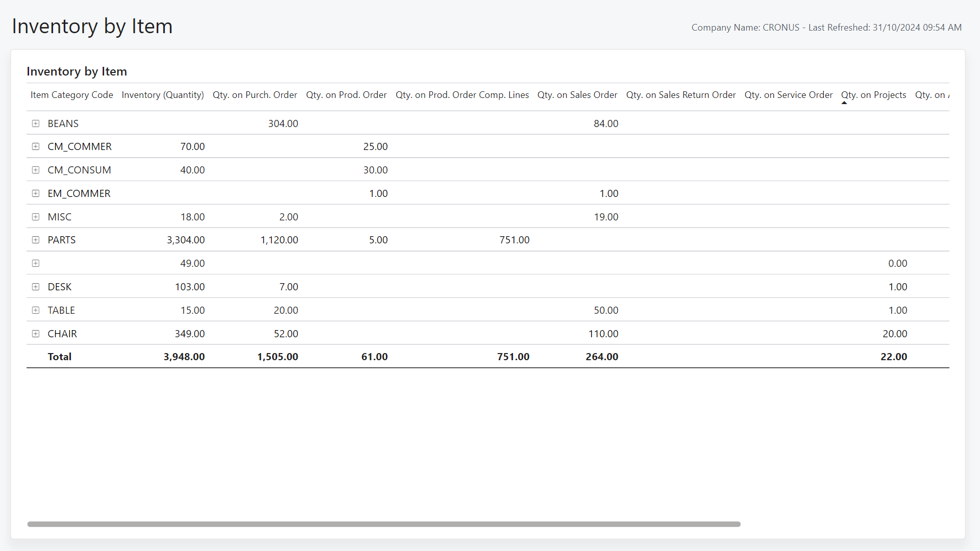Expand the TABLE category row
Screen dimensions: 980x551
(36, 310)
